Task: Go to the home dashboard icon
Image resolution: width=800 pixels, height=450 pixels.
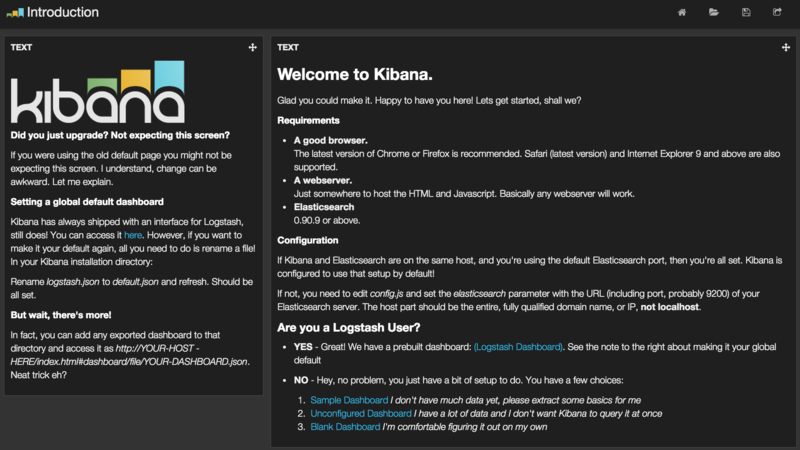Action: [682, 12]
